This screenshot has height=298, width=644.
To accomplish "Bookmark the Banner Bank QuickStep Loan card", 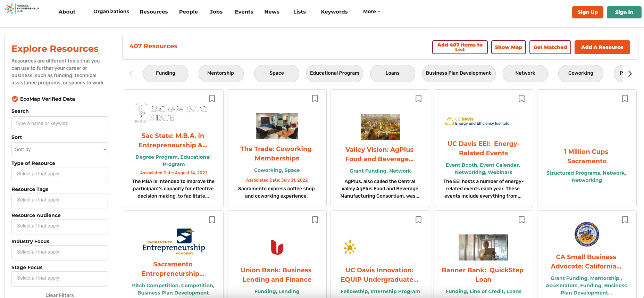I will tap(521, 220).
